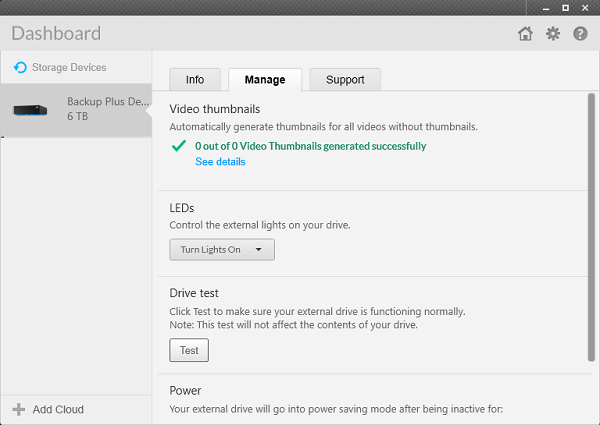600x425 pixels.
Task: Open the Turn Lights On dropdown
Action: (x=222, y=250)
